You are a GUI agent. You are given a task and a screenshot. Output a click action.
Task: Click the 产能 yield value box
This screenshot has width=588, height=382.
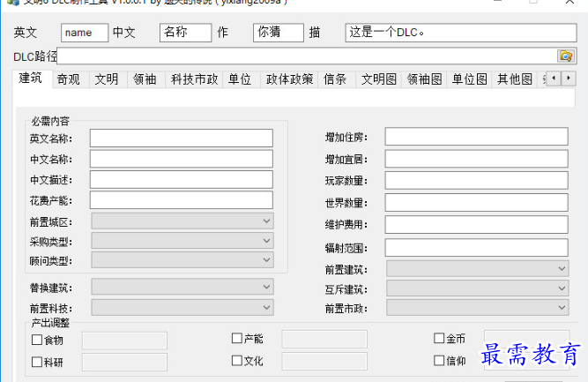(324, 339)
